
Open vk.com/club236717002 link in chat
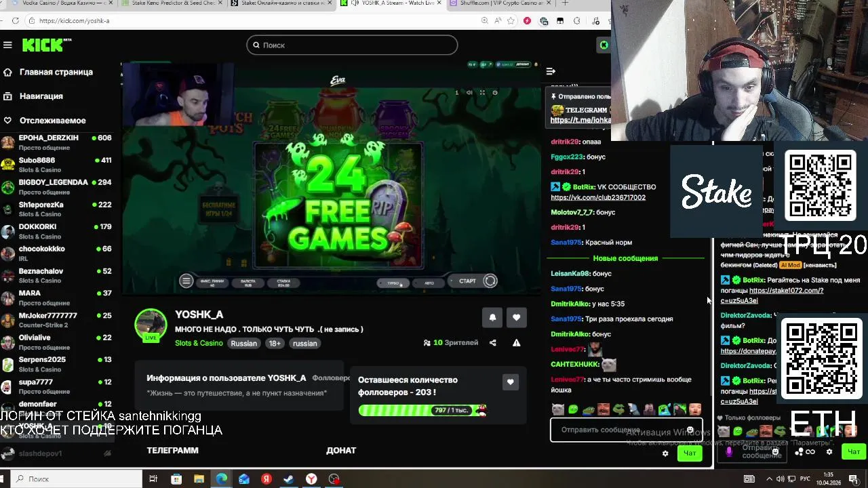pyautogui.click(x=598, y=198)
